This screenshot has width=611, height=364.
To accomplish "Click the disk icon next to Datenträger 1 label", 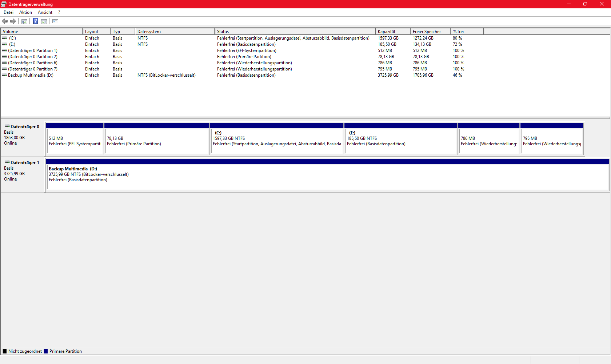I will [x=7, y=162].
